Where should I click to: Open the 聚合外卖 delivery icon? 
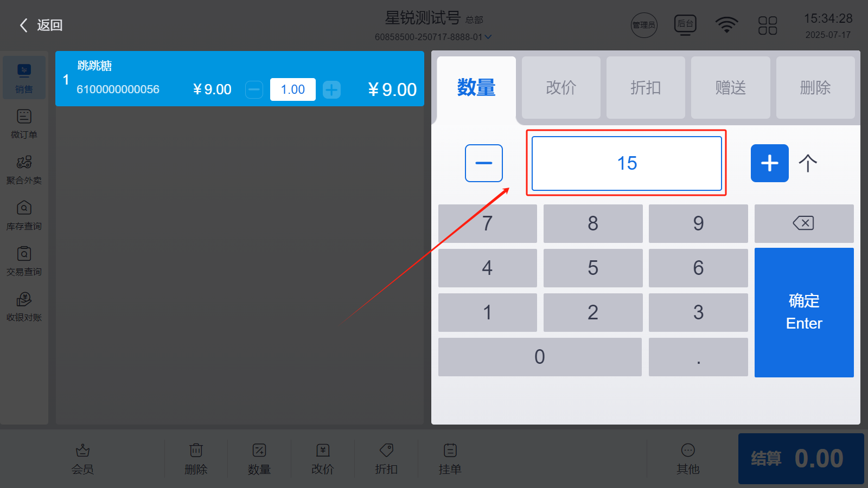24,162
